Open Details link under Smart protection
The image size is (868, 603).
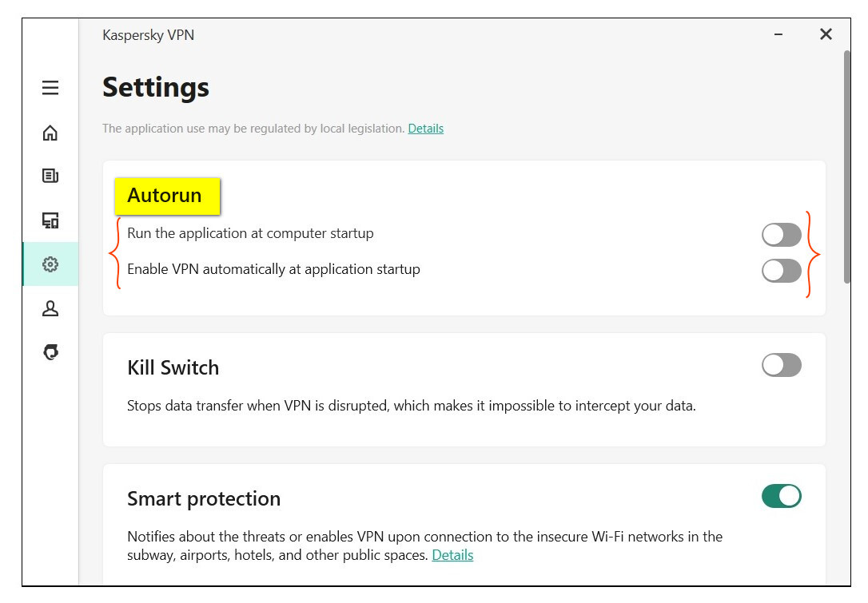[x=452, y=555]
